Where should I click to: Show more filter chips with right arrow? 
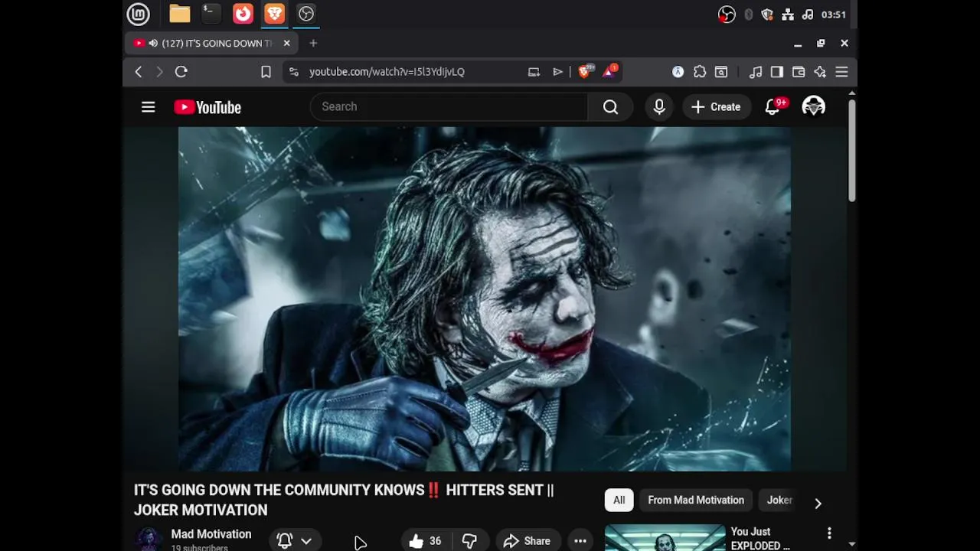point(818,503)
